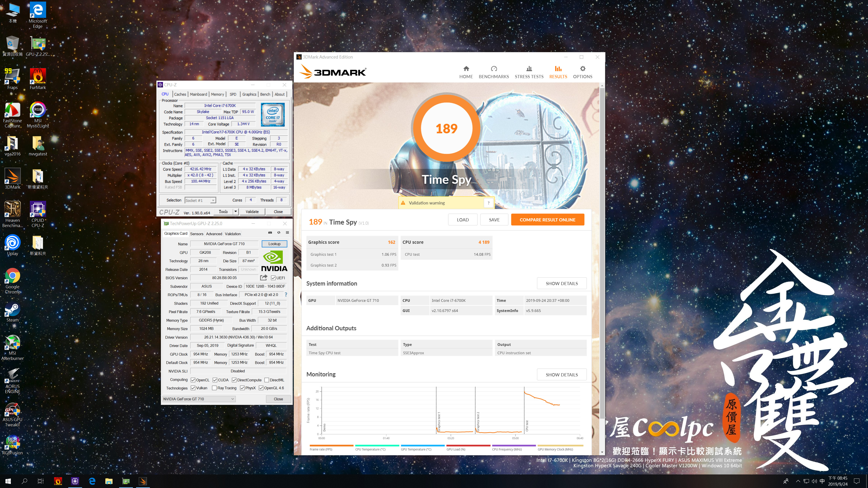Click SHOW DETAILS for System information
868x488 pixels.
562,283
